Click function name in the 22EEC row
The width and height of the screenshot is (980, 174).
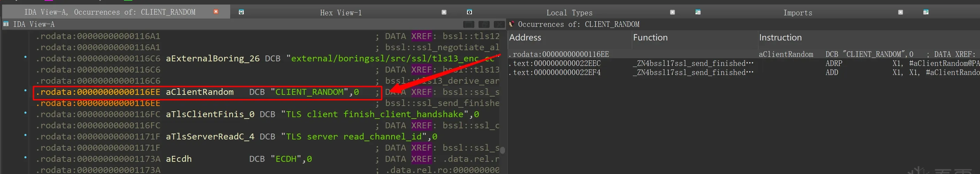693,63
